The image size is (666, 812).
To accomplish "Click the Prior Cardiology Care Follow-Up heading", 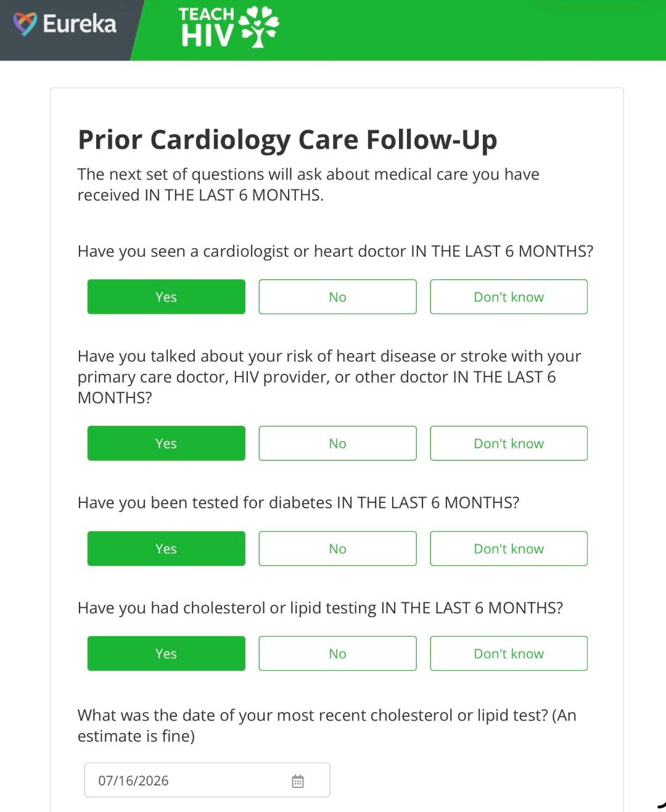I will pyautogui.click(x=287, y=139).
